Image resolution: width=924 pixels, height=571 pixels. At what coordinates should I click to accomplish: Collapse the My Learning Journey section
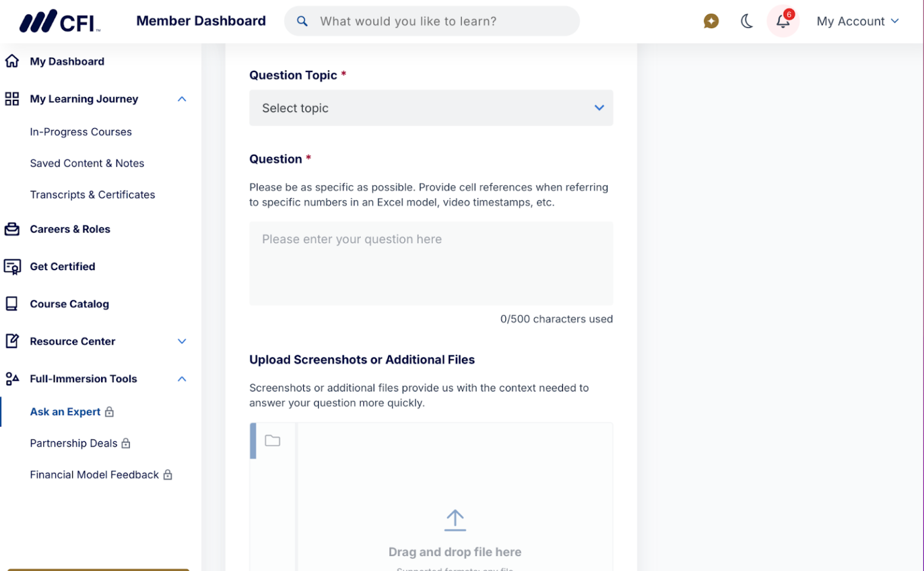tap(182, 99)
